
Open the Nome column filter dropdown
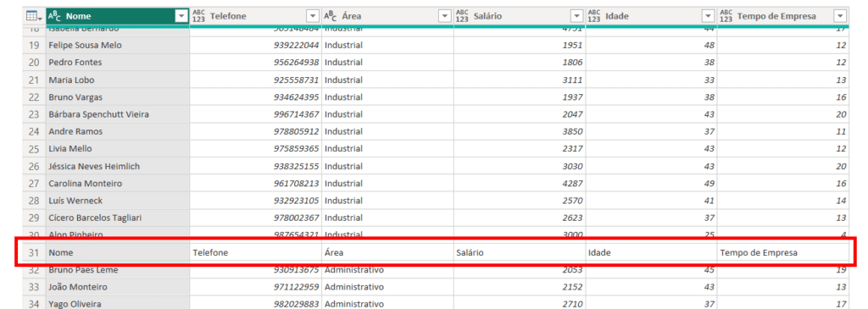[x=181, y=17]
